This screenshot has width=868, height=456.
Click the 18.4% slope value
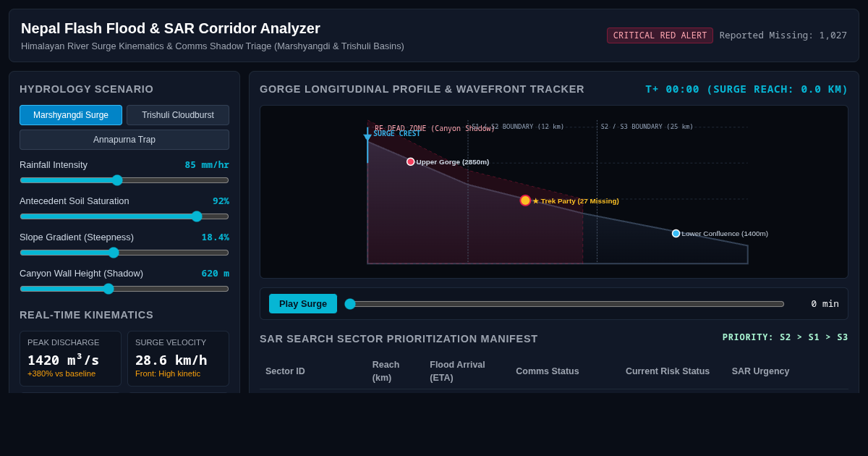point(216,237)
